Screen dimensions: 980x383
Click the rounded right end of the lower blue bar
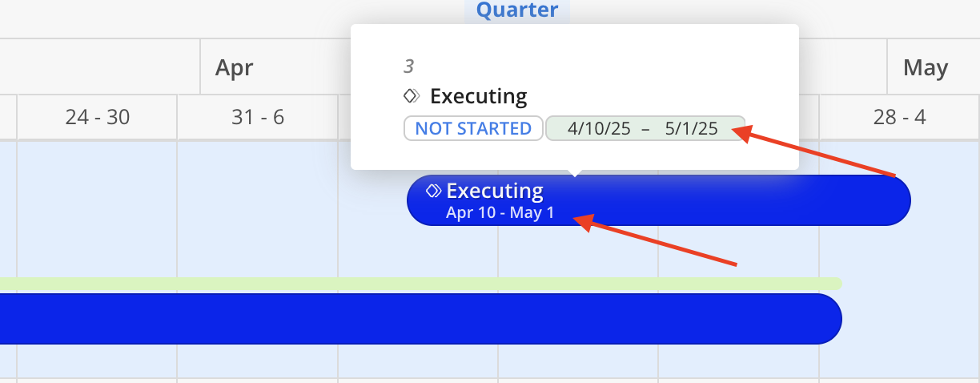click(x=826, y=319)
